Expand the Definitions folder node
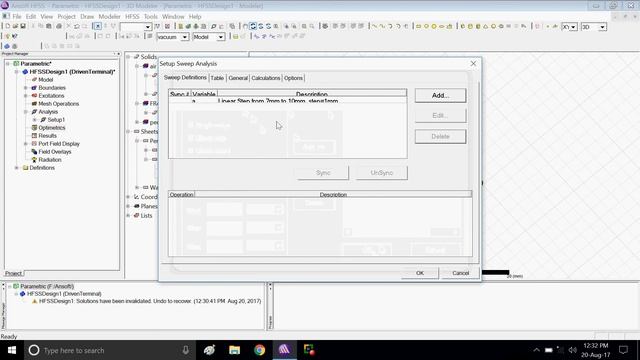 [x=17, y=168]
